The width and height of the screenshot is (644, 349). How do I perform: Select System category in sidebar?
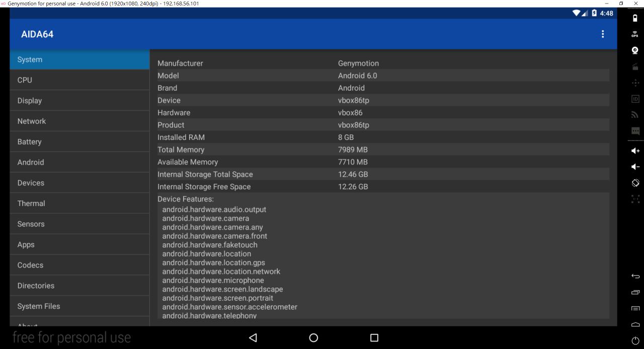(x=79, y=59)
